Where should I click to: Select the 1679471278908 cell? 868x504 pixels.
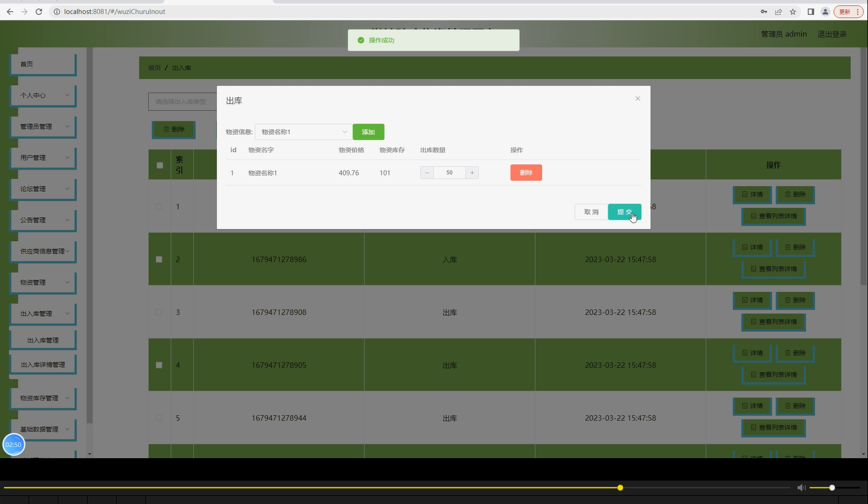click(x=279, y=312)
